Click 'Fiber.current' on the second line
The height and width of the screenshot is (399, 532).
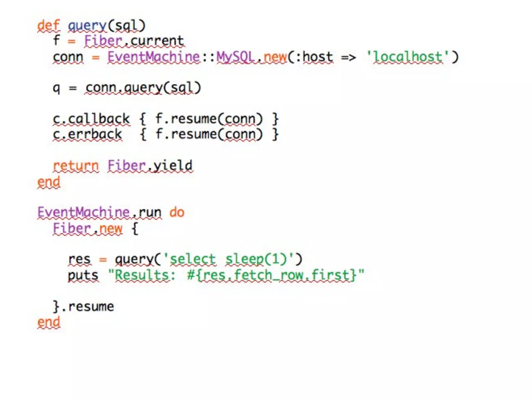coord(134,41)
